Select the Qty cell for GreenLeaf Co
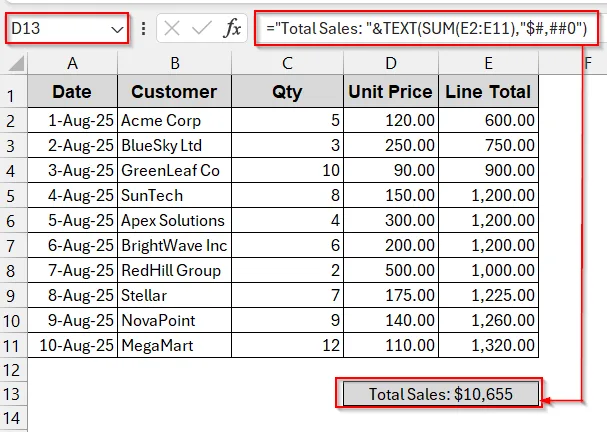Image resolution: width=607 pixels, height=432 pixels. pyautogui.click(x=287, y=170)
